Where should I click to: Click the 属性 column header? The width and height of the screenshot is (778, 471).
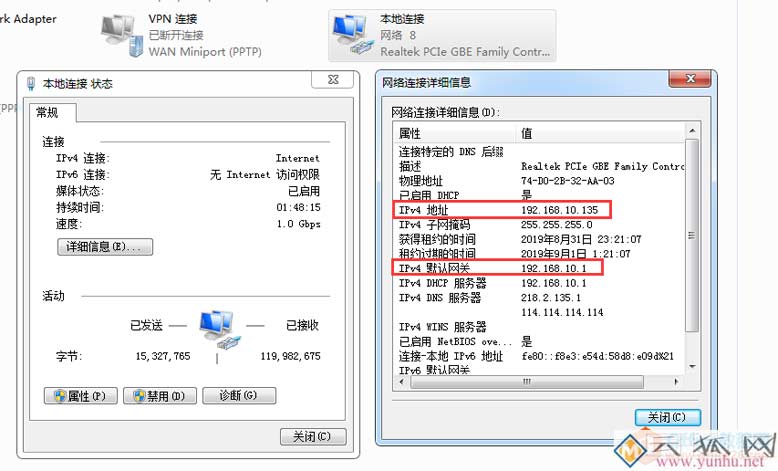455,133
